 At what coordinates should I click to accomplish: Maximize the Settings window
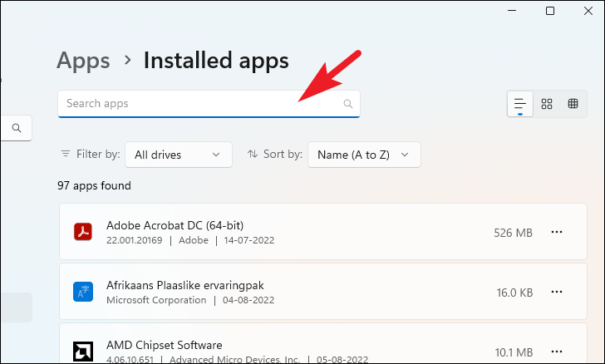550,11
